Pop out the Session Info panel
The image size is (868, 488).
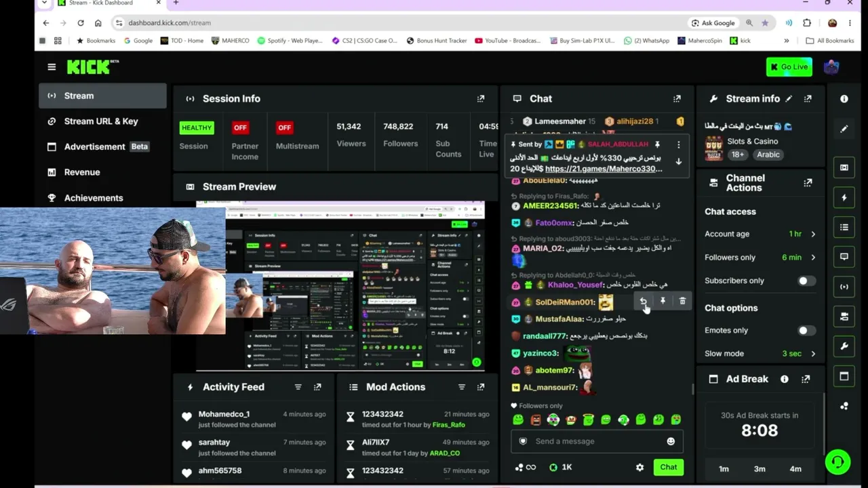(x=481, y=99)
